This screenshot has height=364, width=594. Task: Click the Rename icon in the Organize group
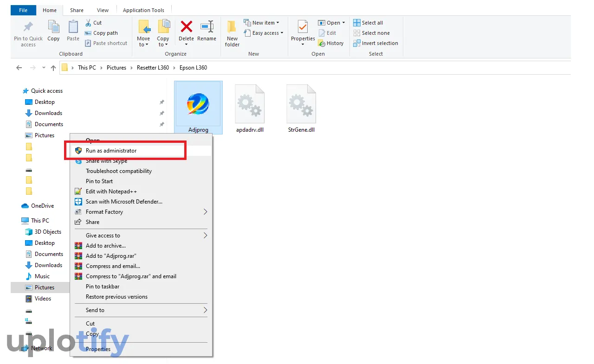pos(207,26)
